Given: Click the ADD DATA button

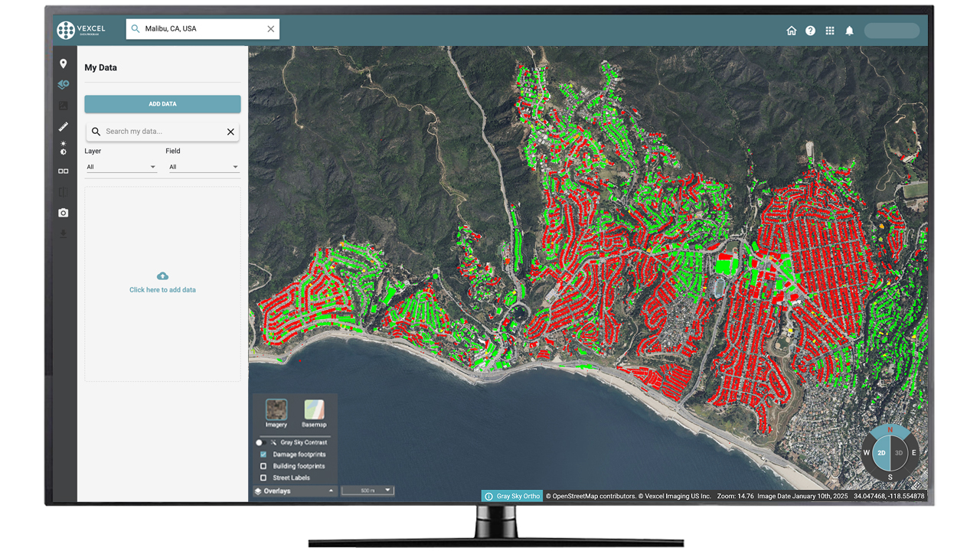Looking at the screenshot, I should pyautogui.click(x=162, y=104).
